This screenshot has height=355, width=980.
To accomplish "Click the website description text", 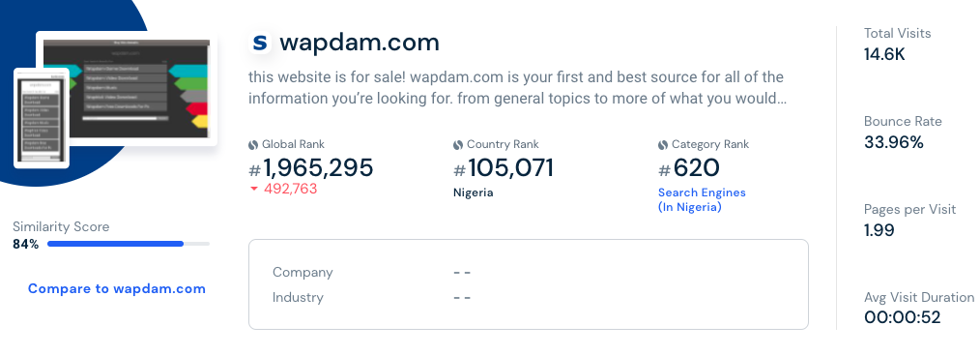I will click(x=516, y=88).
